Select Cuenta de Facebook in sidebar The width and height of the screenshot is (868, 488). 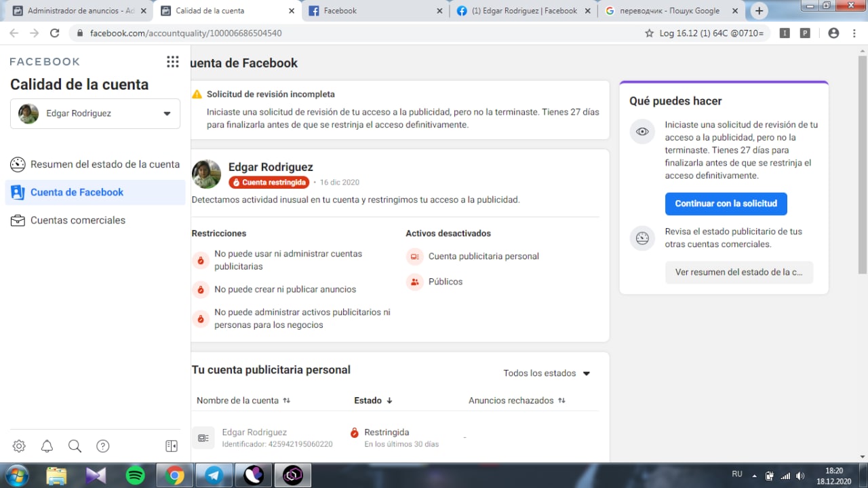pyautogui.click(x=95, y=192)
